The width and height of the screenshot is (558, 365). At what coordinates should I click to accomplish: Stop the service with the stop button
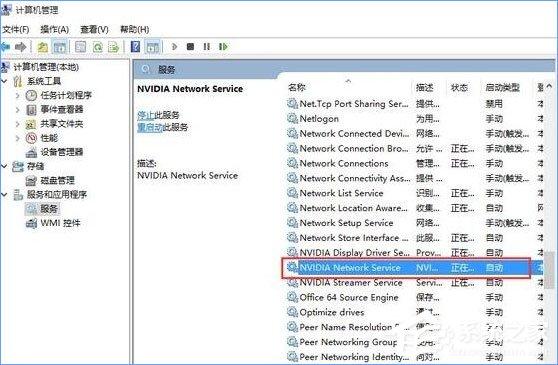pos(190,47)
